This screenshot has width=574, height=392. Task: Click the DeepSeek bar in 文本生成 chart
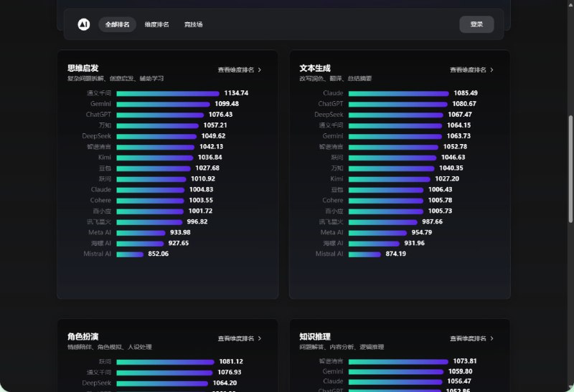coord(396,115)
